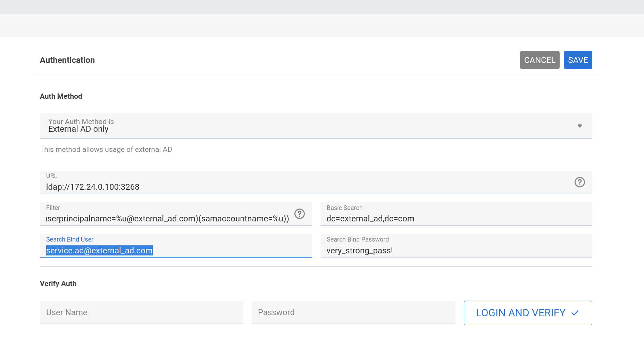Click the Password field under Verify Auth
Viewport: 644px width, 342px height.
(x=353, y=312)
